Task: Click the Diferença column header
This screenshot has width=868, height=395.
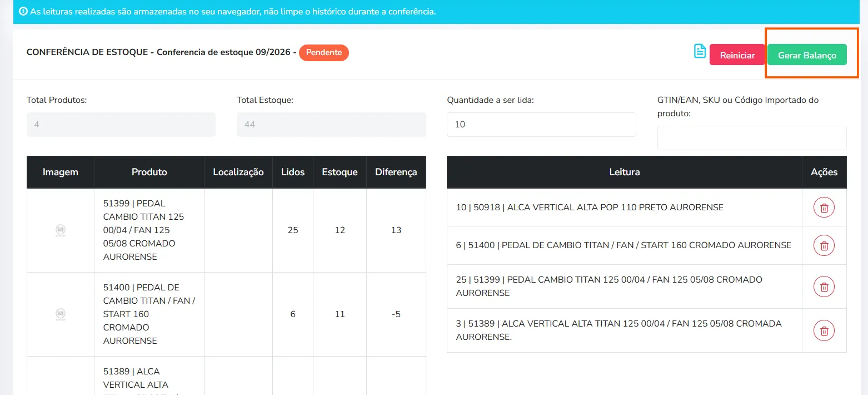Action: coord(396,172)
